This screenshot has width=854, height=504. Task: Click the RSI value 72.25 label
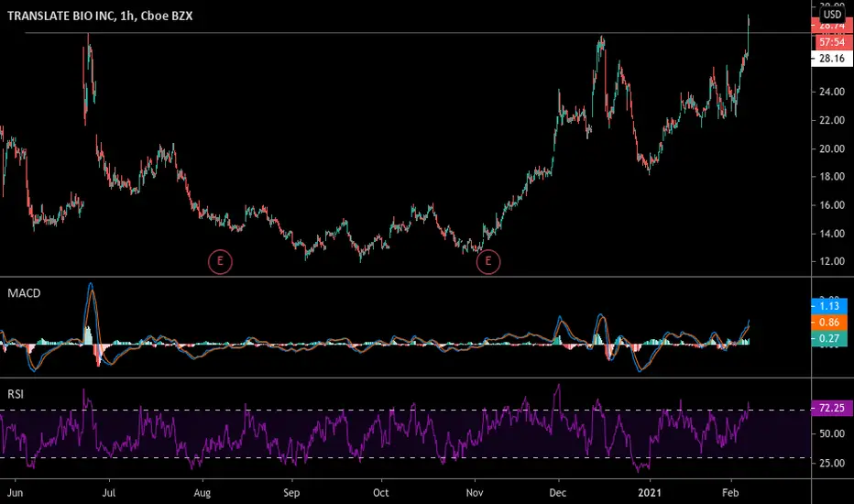832,408
